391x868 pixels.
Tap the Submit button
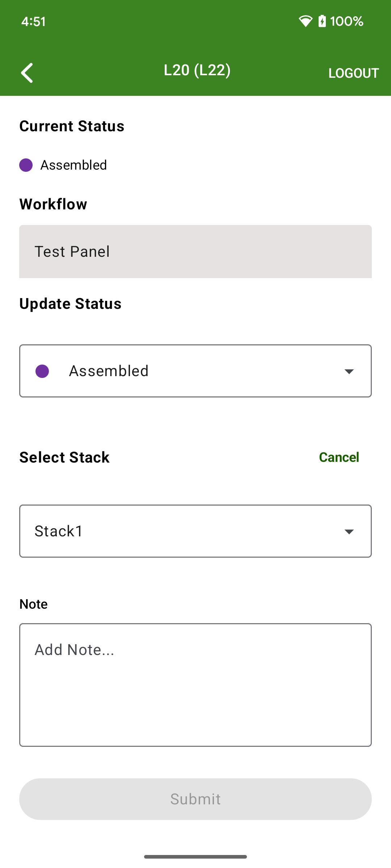tap(195, 799)
